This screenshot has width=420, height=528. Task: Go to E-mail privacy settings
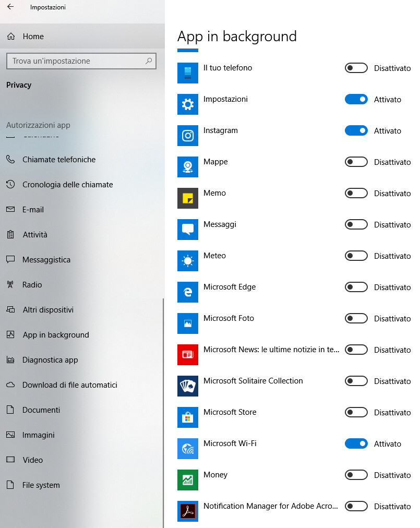click(82, 209)
